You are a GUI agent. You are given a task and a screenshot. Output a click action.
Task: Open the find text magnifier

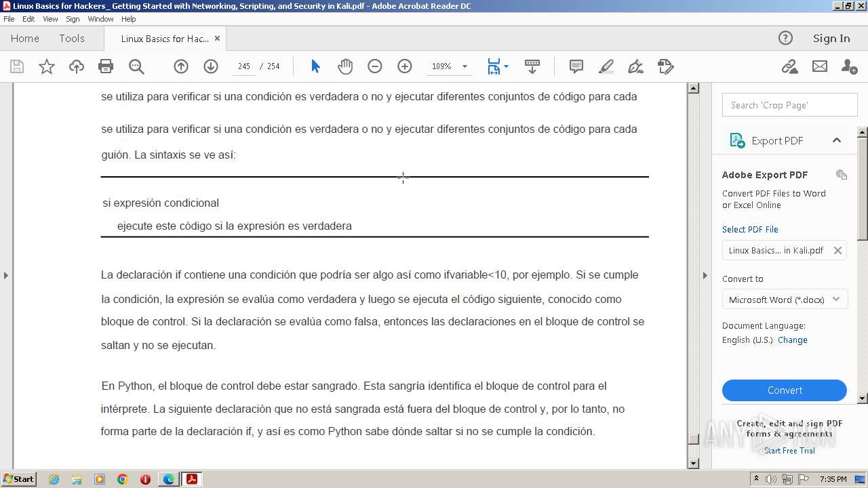tap(136, 66)
